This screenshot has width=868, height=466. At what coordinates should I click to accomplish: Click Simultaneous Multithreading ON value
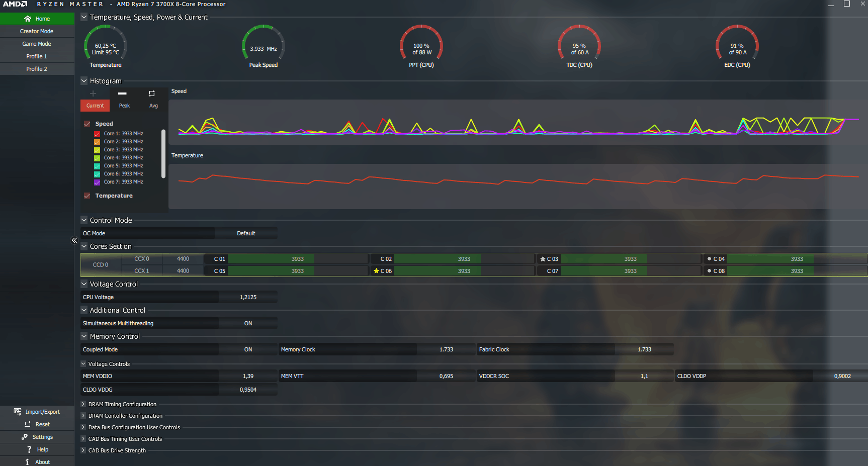[x=248, y=323]
